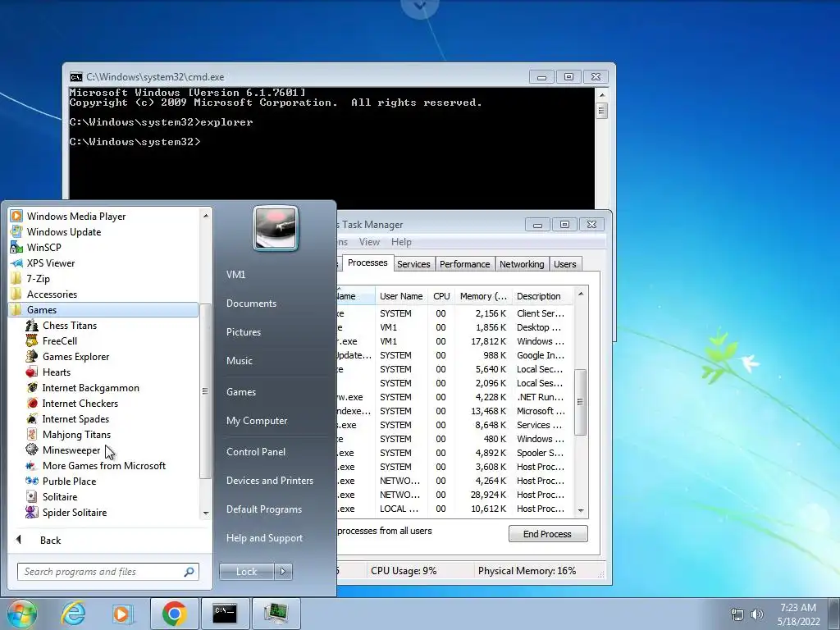This screenshot has width=840, height=630.
Task: Open Default Programs link
Action: pyautogui.click(x=263, y=509)
